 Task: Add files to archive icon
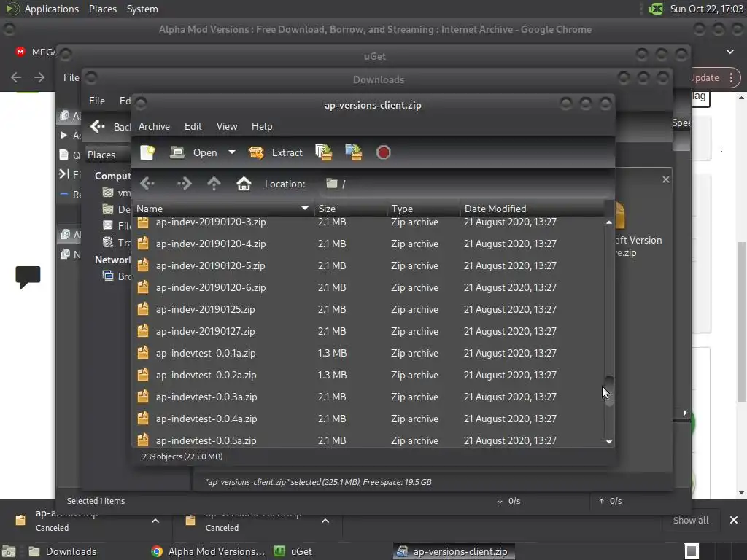[x=324, y=152]
